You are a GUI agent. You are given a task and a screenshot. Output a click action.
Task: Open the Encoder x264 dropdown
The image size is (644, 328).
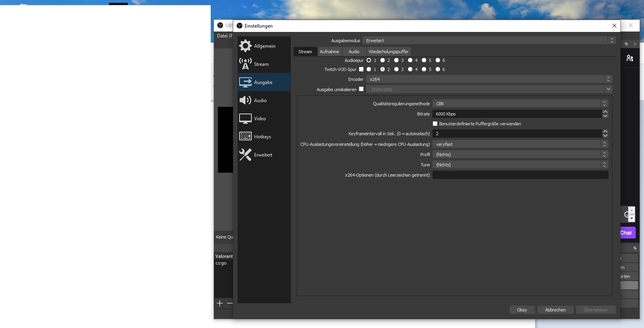point(489,79)
